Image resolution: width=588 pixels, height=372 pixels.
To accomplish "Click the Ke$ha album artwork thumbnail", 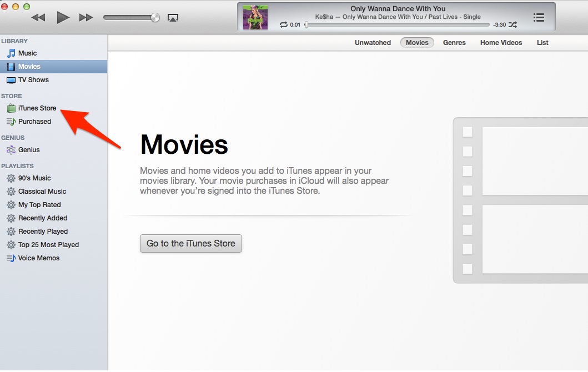I will (x=255, y=17).
